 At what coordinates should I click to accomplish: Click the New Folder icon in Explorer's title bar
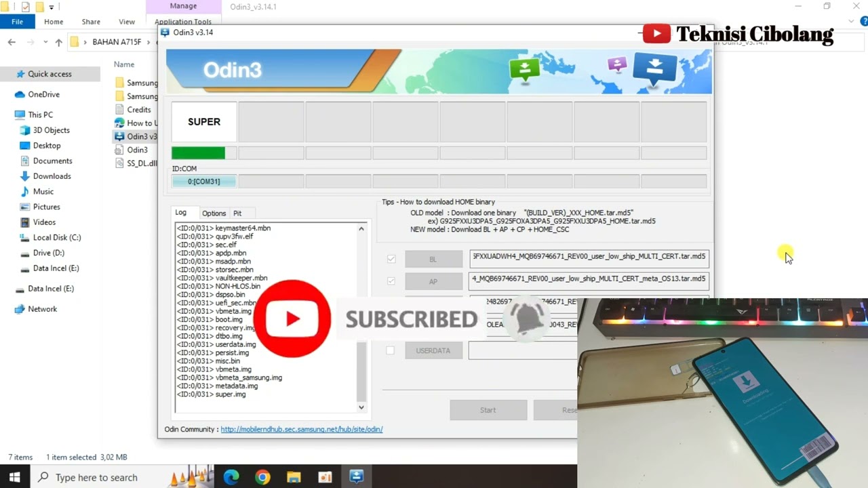[x=39, y=7]
